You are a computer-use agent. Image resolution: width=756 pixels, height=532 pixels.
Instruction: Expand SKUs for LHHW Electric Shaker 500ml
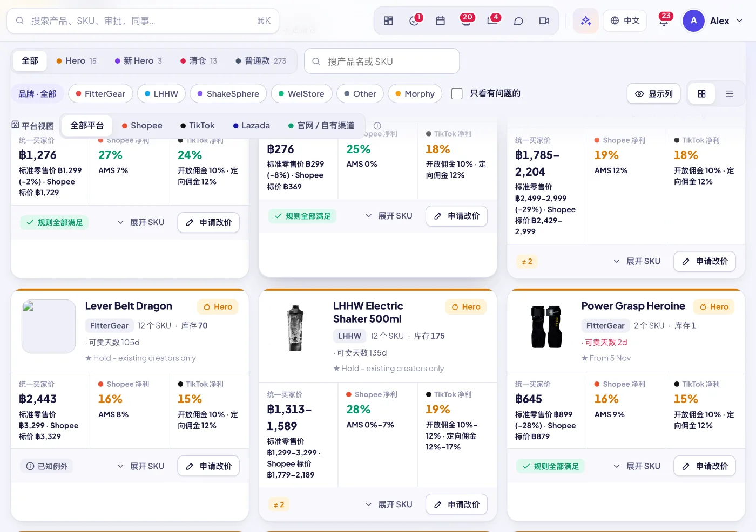pyautogui.click(x=389, y=505)
